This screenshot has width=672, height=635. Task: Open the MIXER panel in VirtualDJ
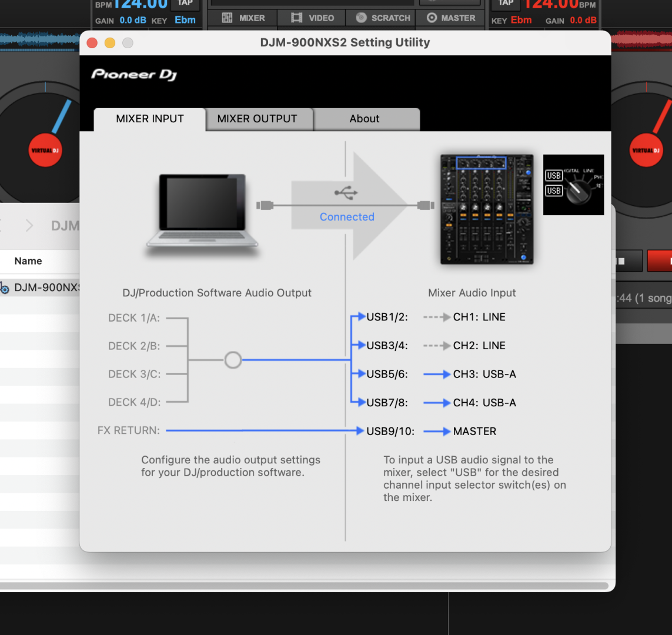(243, 18)
